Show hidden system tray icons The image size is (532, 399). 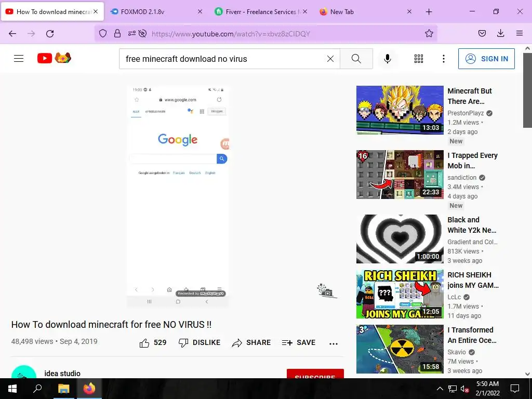coord(440,389)
